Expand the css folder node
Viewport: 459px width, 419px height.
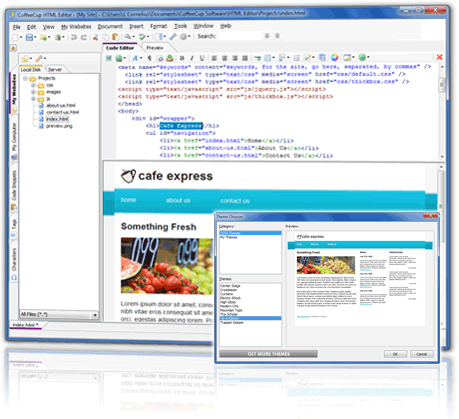(33, 85)
